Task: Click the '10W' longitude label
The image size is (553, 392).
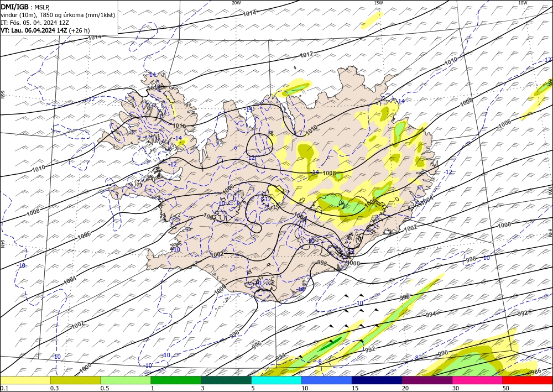Action: click(x=523, y=2)
